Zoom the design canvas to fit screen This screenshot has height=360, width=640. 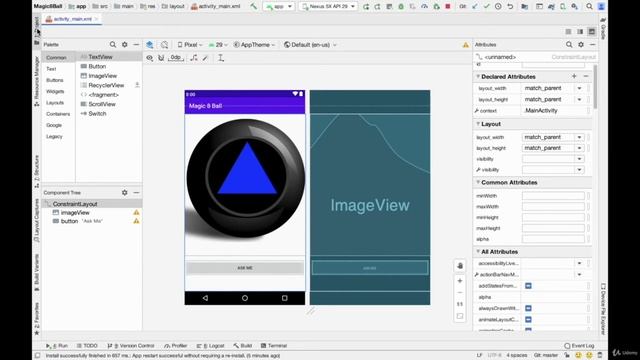(460, 316)
